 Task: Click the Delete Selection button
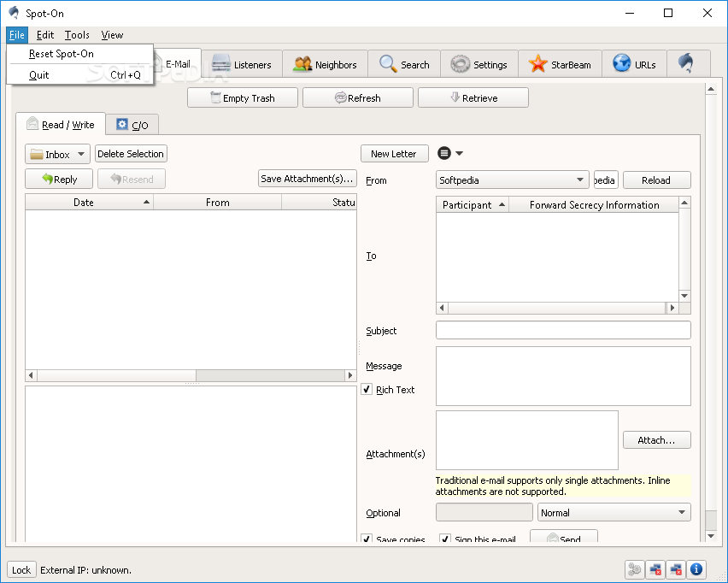tap(131, 154)
